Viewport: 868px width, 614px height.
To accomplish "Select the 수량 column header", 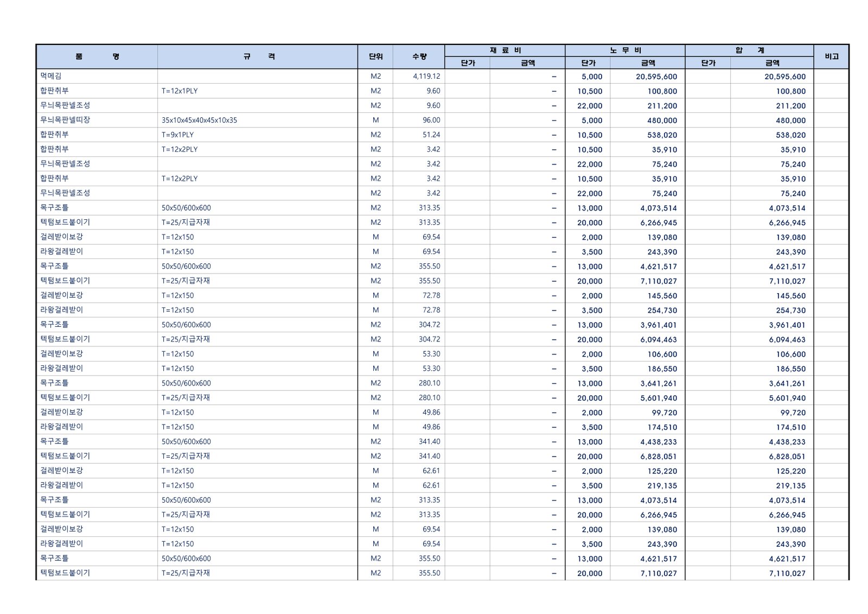I will click(419, 56).
